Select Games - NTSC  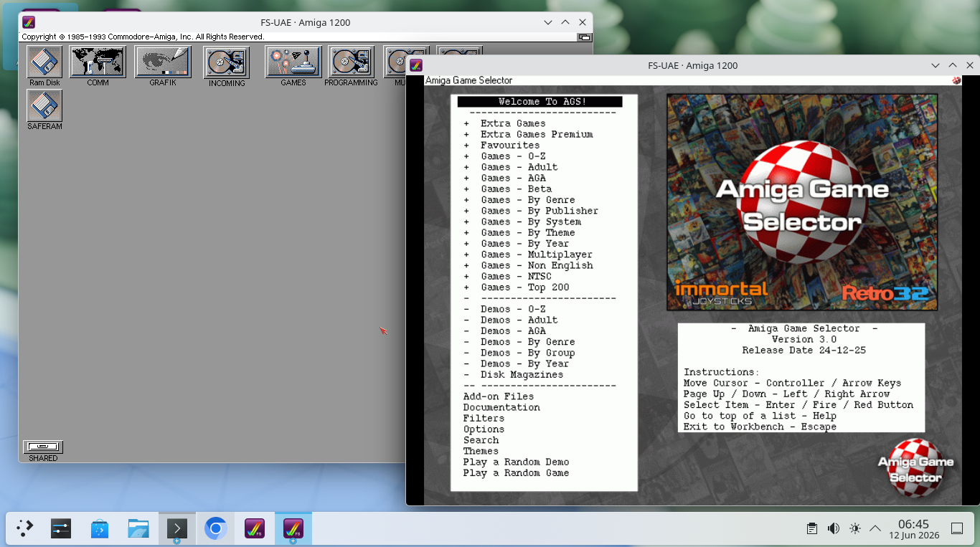pos(507,276)
